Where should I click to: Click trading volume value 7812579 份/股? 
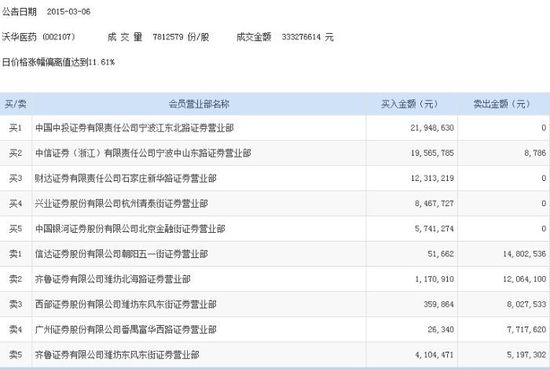pos(181,37)
